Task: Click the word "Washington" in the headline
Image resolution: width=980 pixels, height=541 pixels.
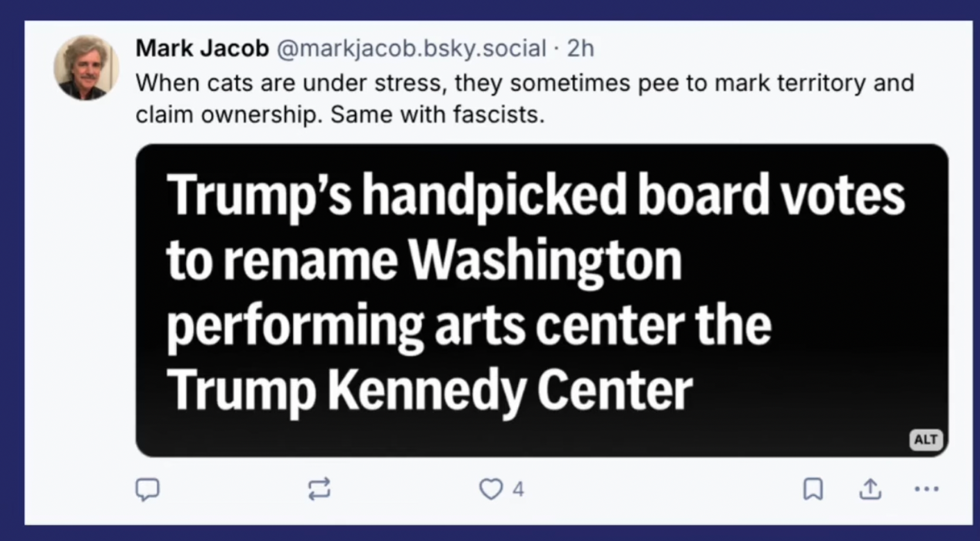Action: pos(545,259)
